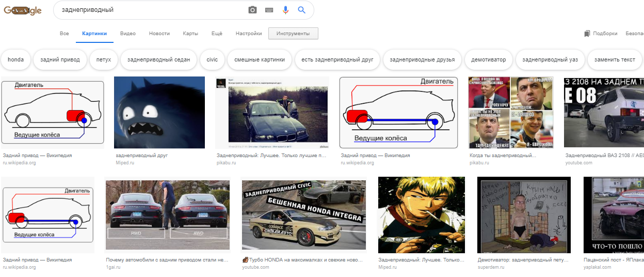Filter by есть заднеприводный друг chip

coord(337,59)
